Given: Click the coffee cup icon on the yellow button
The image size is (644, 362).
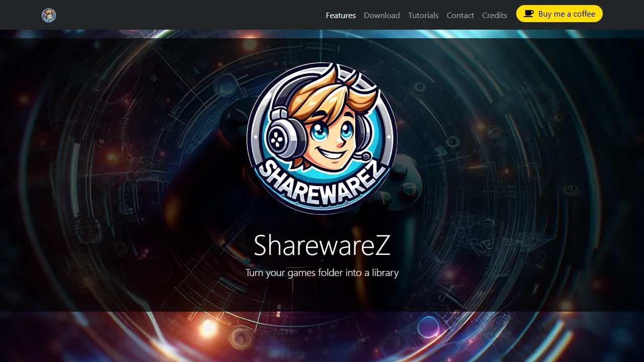Looking at the screenshot, I should point(528,14).
